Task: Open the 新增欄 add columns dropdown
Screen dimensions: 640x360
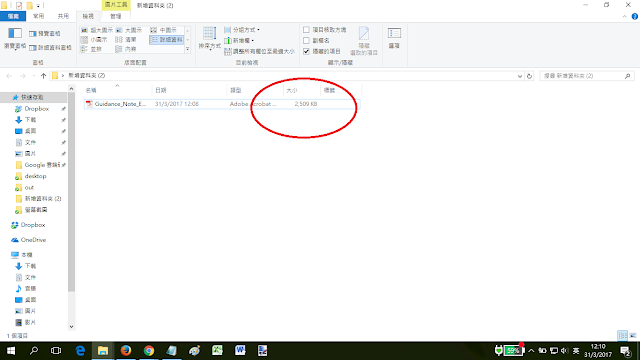Action: [x=239, y=40]
